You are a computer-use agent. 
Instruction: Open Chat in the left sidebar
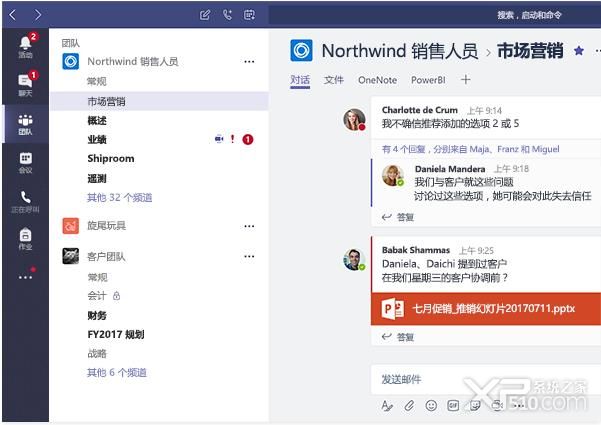pos(25,85)
